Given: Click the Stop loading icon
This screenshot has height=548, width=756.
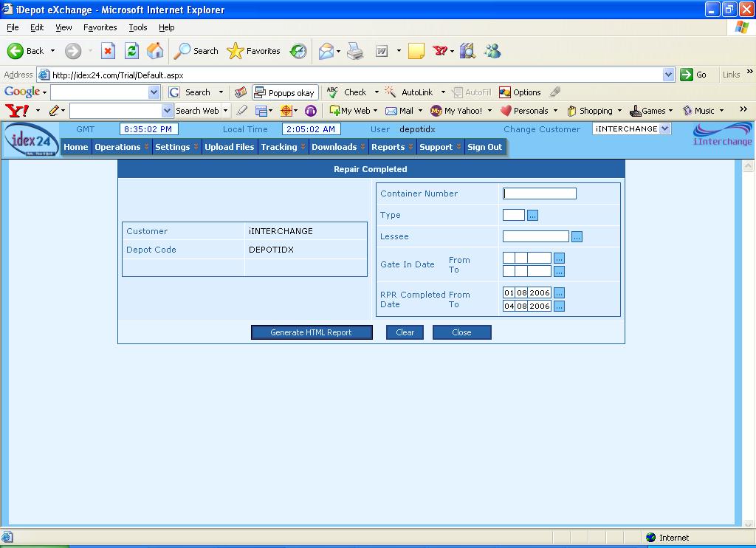Looking at the screenshot, I should [108, 51].
